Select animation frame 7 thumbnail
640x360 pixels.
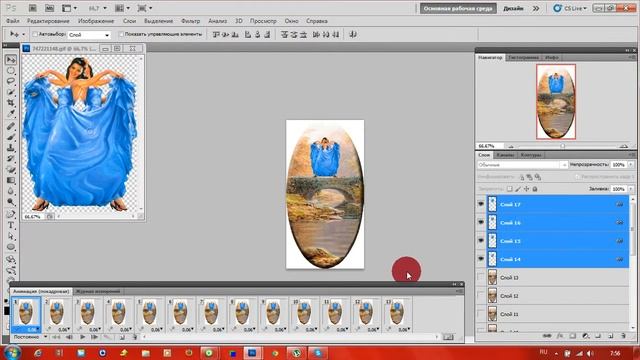(x=212, y=312)
